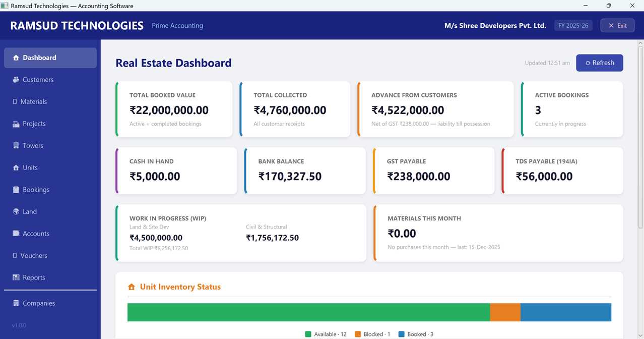Viewport: 644px width, 339px height.
Task: Open the Total Booked Value card
Action: [174, 109]
